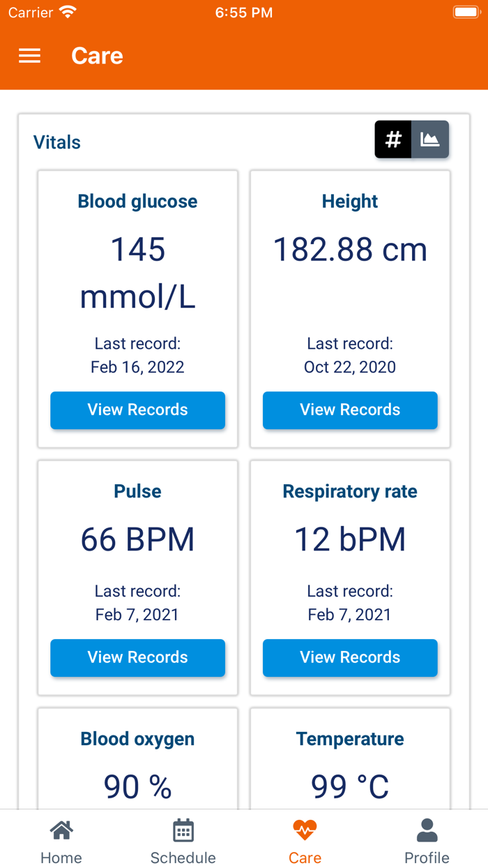The width and height of the screenshot is (488, 868).
Task: View Records for Respiratory rate
Action: click(x=350, y=657)
